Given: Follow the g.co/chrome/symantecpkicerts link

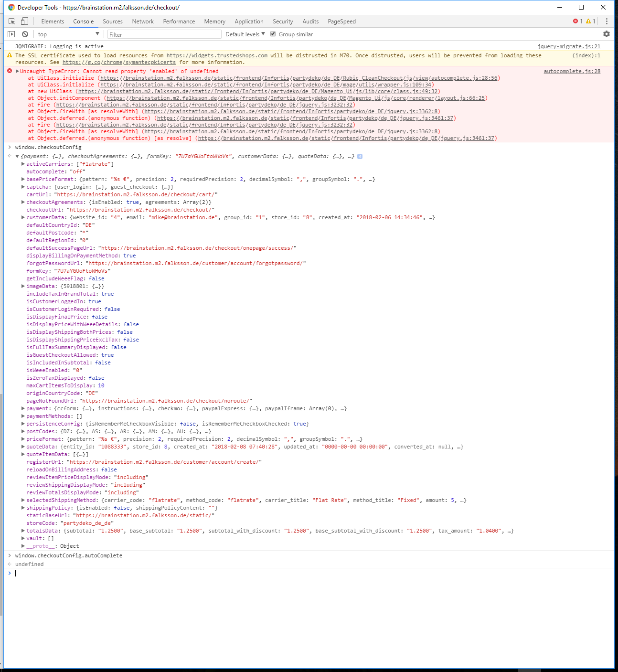Looking at the screenshot, I should coord(120,62).
